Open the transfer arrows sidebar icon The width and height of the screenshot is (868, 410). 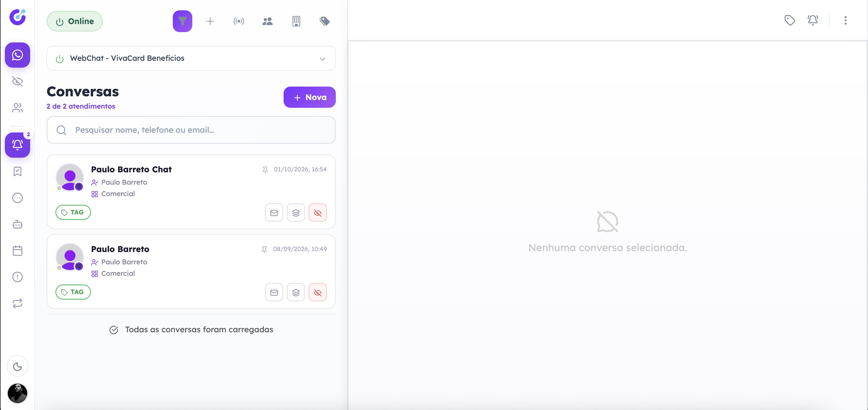click(18, 303)
